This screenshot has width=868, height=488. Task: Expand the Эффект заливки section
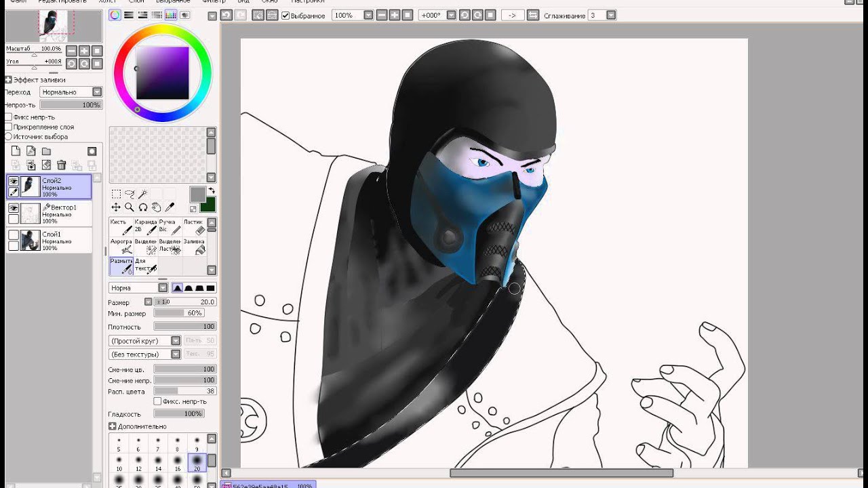pyautogui.click(x=9, y=79)
